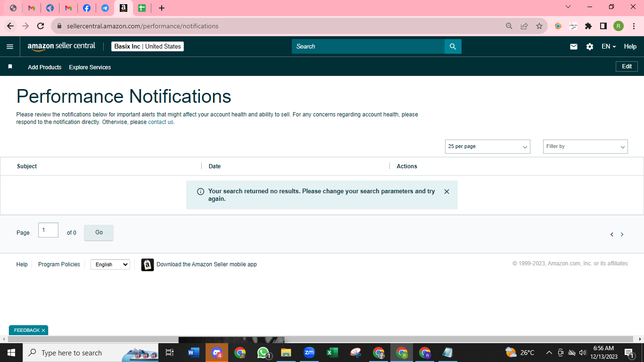Click Explore Services menu item

click(90, 67)
